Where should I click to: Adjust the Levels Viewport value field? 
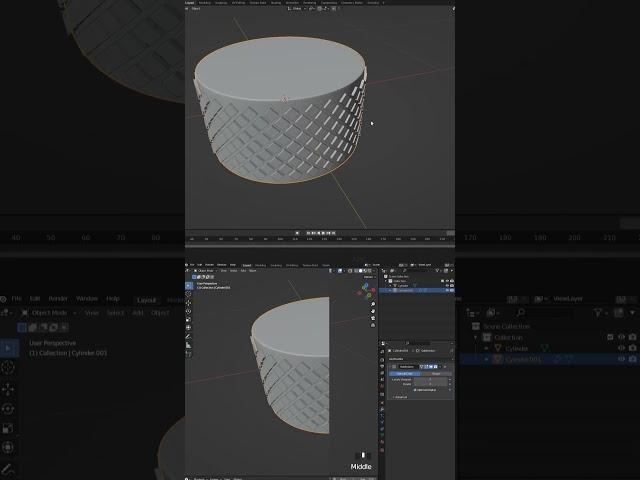[430, 380]
